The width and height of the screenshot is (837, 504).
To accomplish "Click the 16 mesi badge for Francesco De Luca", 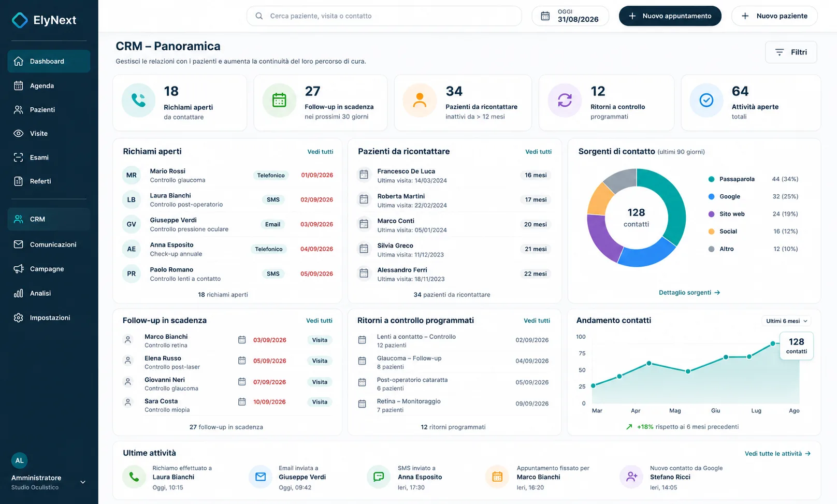I will (536, 175).
